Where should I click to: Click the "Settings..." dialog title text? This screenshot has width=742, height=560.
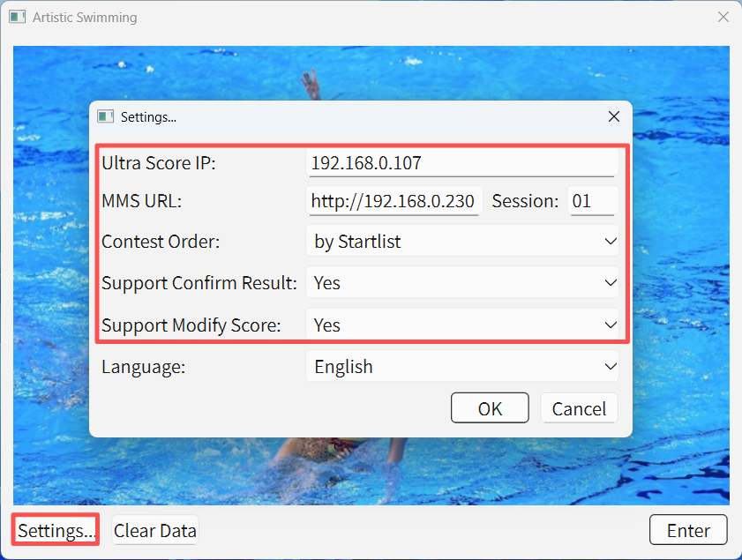[148, 116]
